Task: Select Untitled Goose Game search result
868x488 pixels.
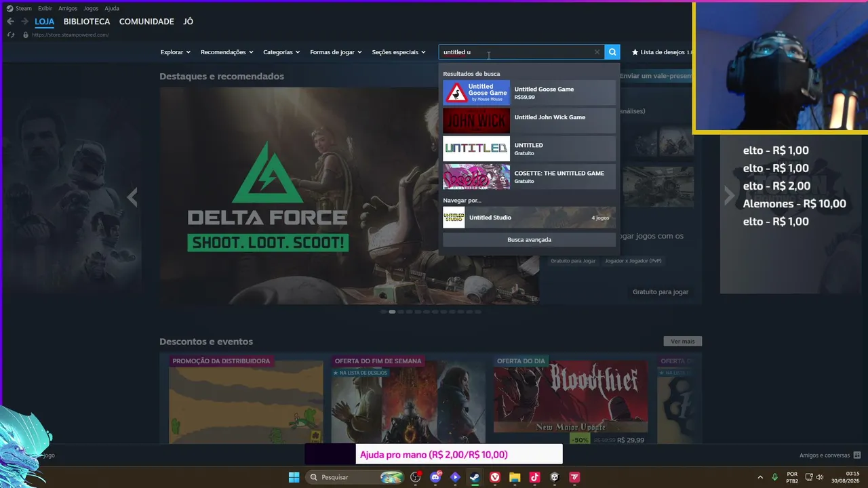Action: pyautogui.click(x=529, y=93)
